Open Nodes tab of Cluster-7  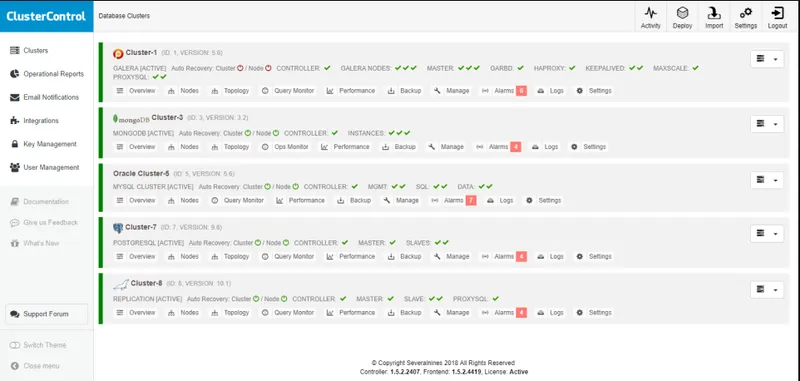pyautogui.click(x=183, y=257)
